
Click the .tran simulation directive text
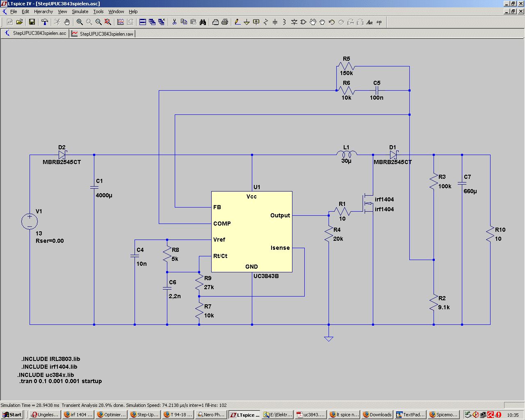[x=61, y=381]
